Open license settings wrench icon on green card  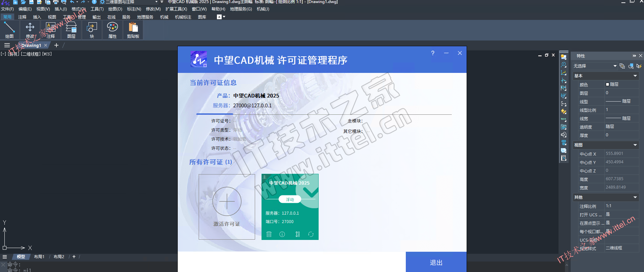[x=298, y=234]
